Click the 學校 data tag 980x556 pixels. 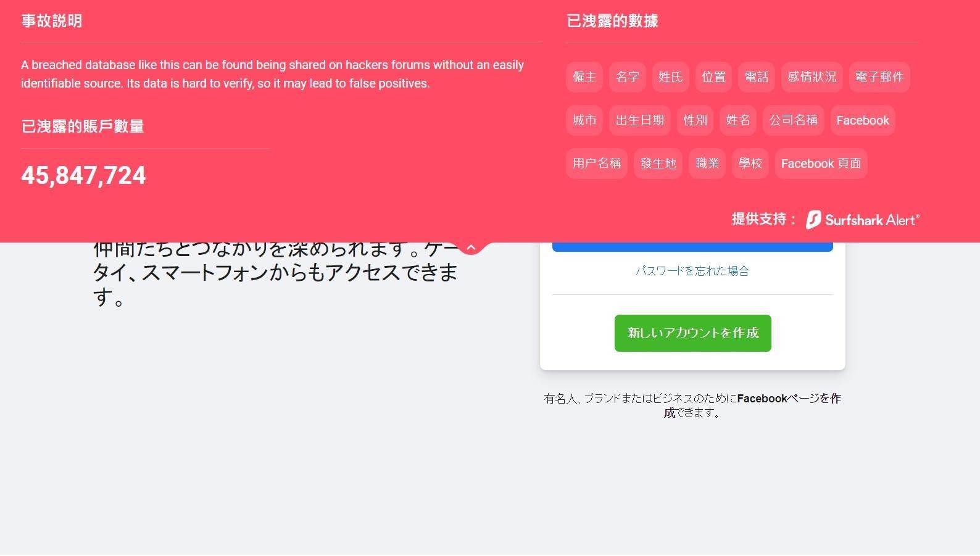[x=750, y=164]
